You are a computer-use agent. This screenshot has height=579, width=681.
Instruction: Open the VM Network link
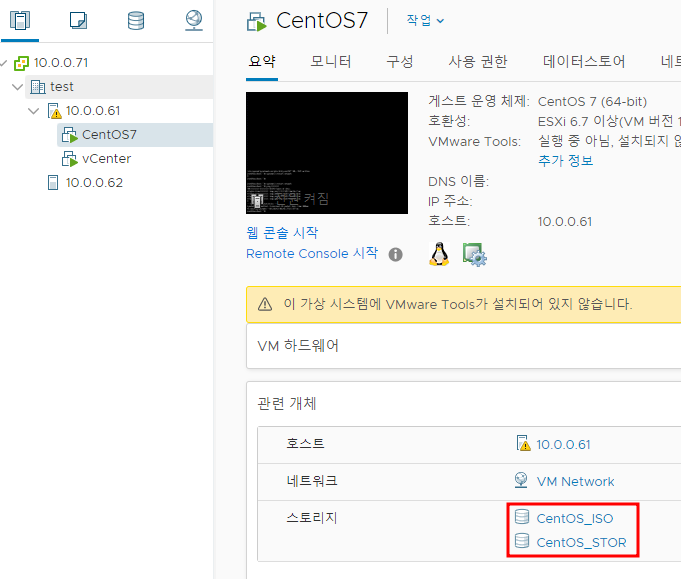[575, 481]
